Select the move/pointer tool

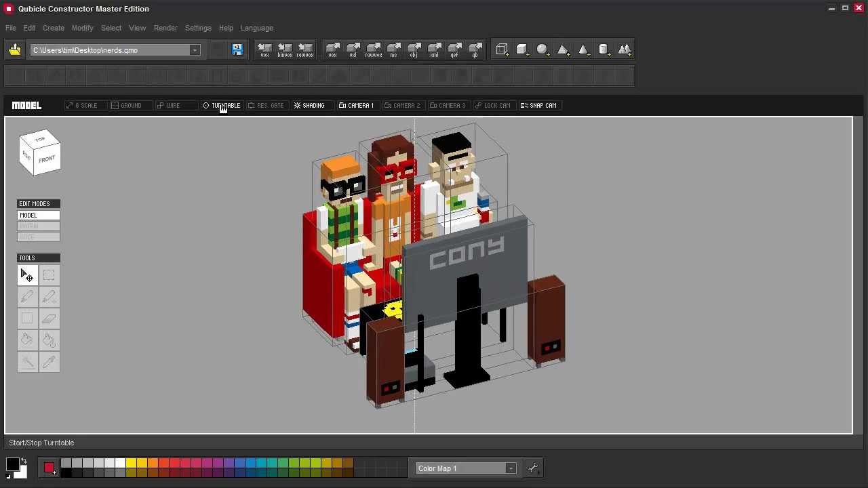[27, 274]
